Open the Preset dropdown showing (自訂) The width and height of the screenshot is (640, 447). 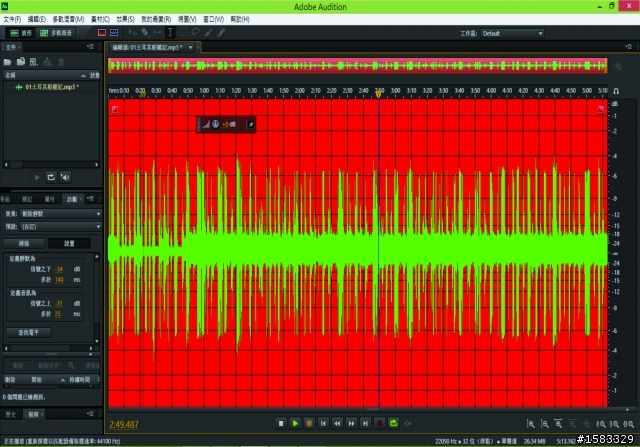(x=60, y=226)
